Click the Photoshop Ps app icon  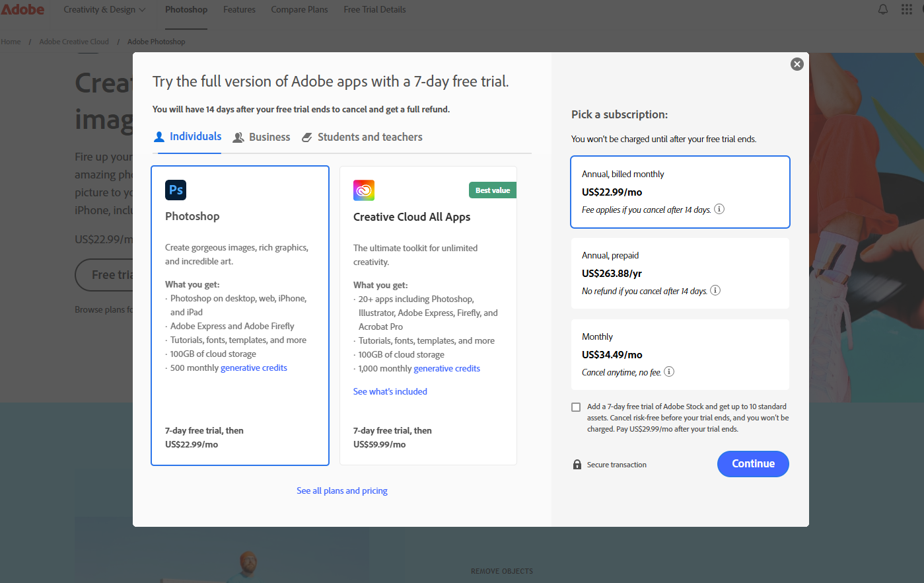[175, 190]
